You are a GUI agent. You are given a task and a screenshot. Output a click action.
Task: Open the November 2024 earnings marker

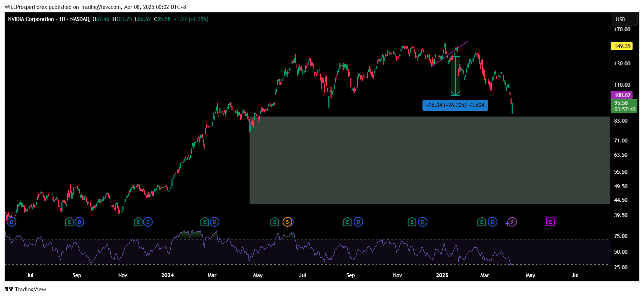412,222
